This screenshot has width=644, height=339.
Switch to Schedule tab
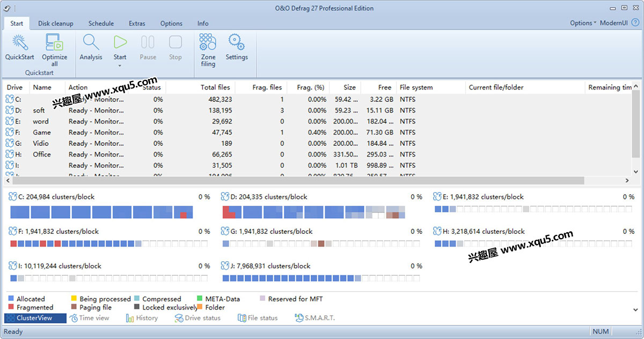coord(101,24)
